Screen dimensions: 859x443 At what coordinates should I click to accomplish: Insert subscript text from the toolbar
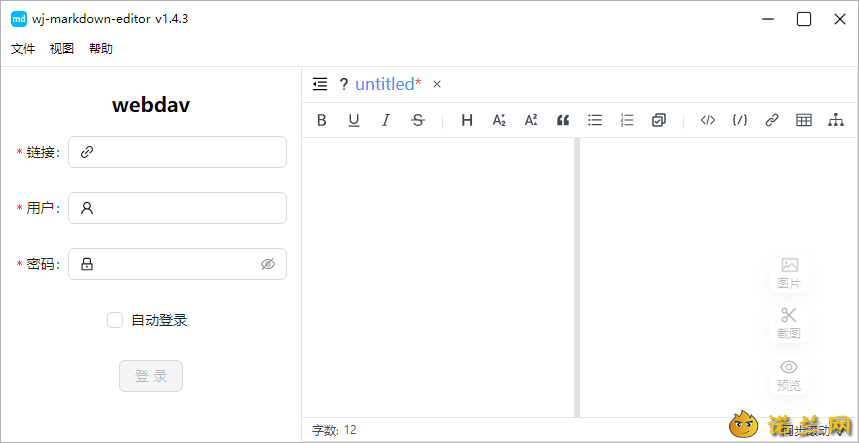[x=499, y=120]
